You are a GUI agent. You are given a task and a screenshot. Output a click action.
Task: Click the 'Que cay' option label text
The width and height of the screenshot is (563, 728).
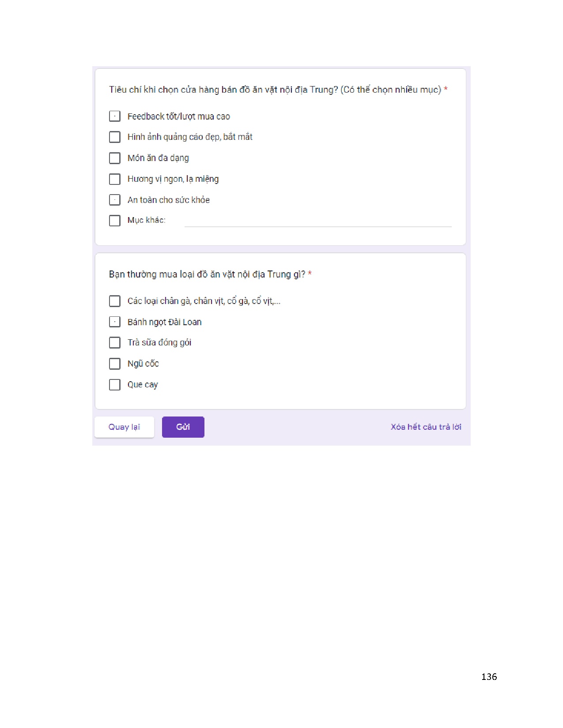point(143,385)
